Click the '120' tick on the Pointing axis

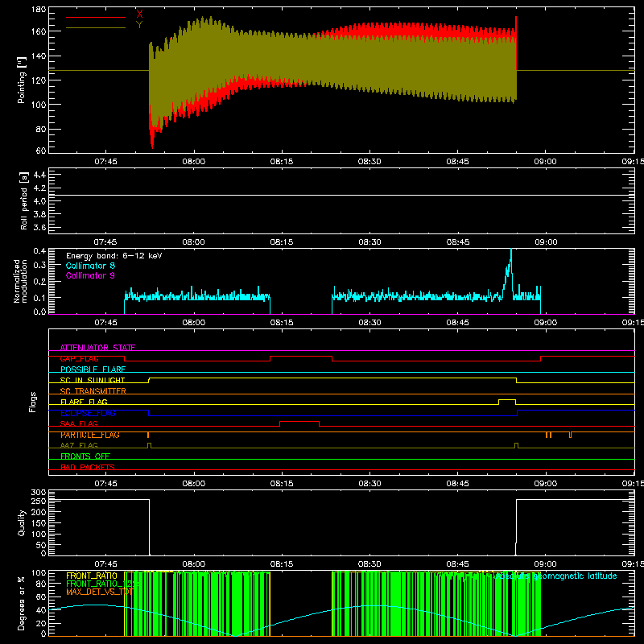coord(39,80)
